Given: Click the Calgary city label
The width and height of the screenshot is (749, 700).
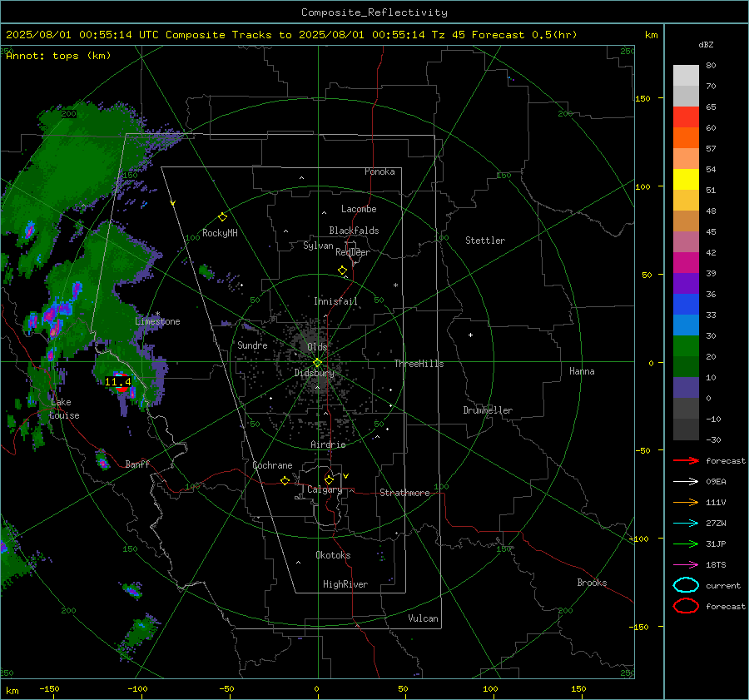Looking at the screenshot, I should (x=325, y=489).
